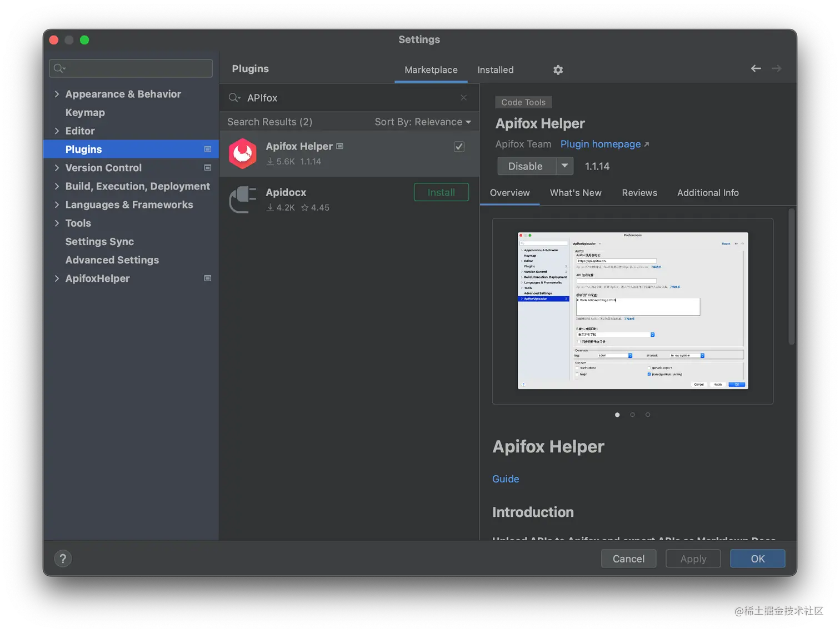The height and width of the screenshot is (633, 840).
Task: Click the project-level icon beside Version Control
Action: [x=208, y=167]
